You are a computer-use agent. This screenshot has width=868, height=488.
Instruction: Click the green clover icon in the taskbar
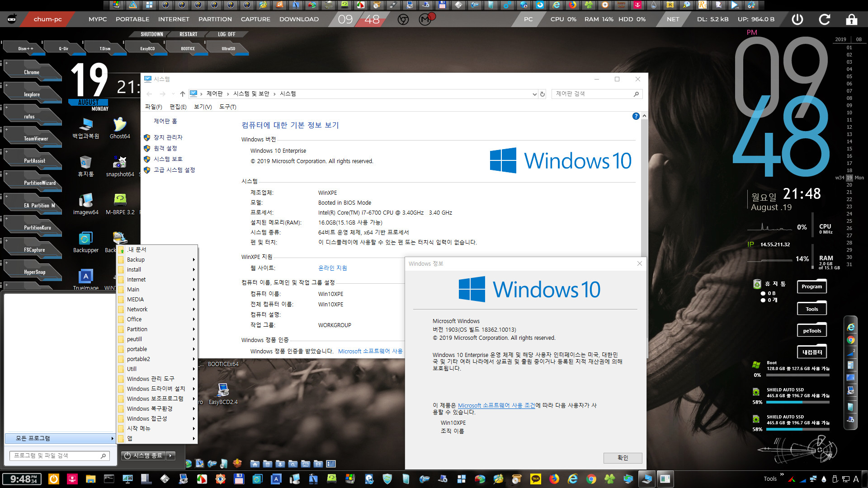pyautogui.click(x=609, y=479)
